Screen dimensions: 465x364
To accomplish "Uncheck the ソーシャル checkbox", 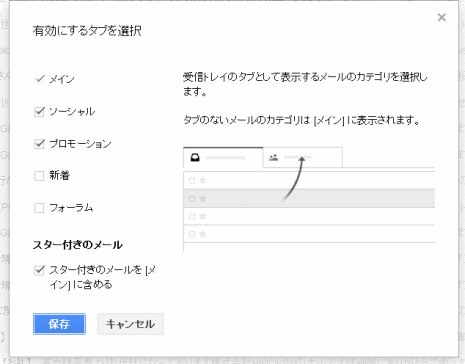I will (39, 111).
